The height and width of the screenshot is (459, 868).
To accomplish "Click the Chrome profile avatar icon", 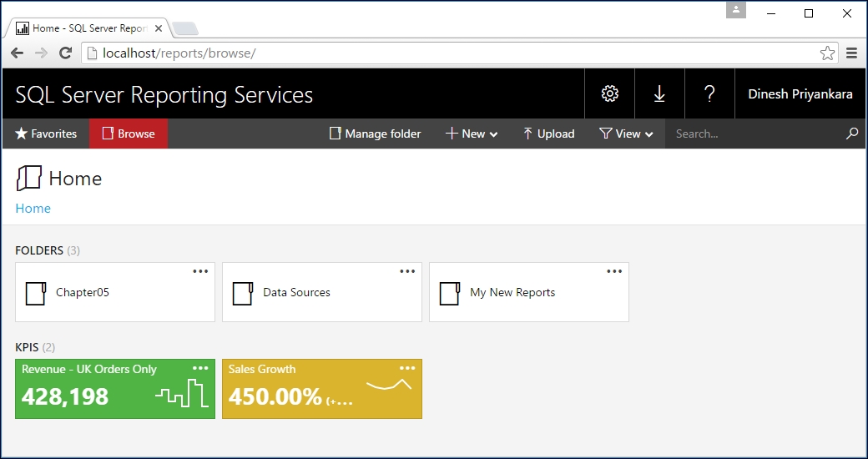I will (735, 10).
